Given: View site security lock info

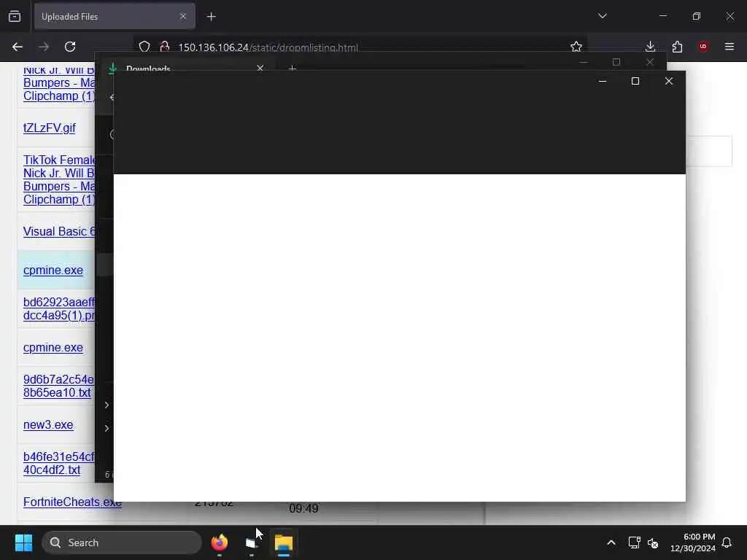Looking at the screenshot, I should (165, 47).
